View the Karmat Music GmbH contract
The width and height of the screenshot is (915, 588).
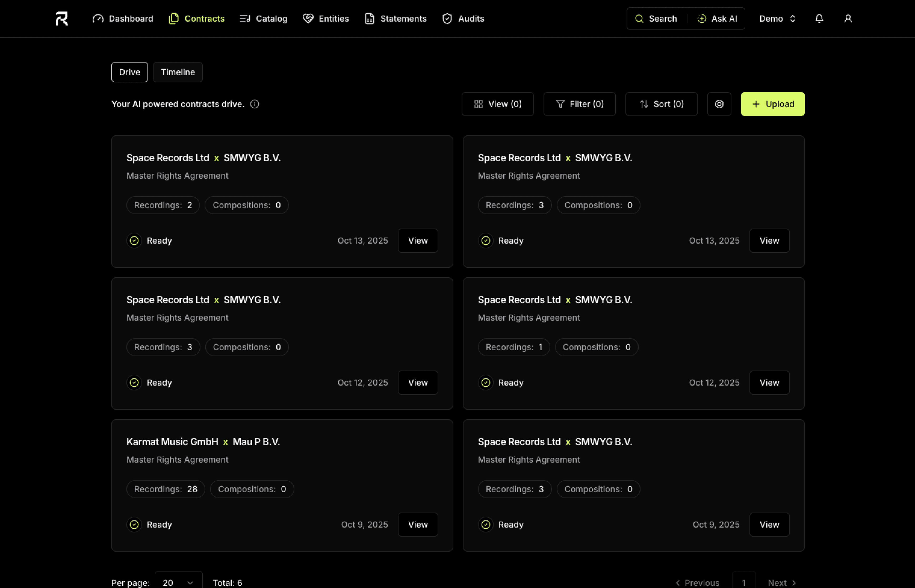point(417,524)
